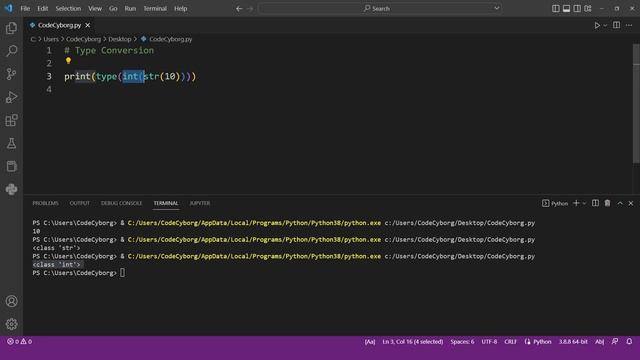640x360 pixels.
Task: Open the Manage gear icon
Action: pyautogui.click(x=11, y=324)
